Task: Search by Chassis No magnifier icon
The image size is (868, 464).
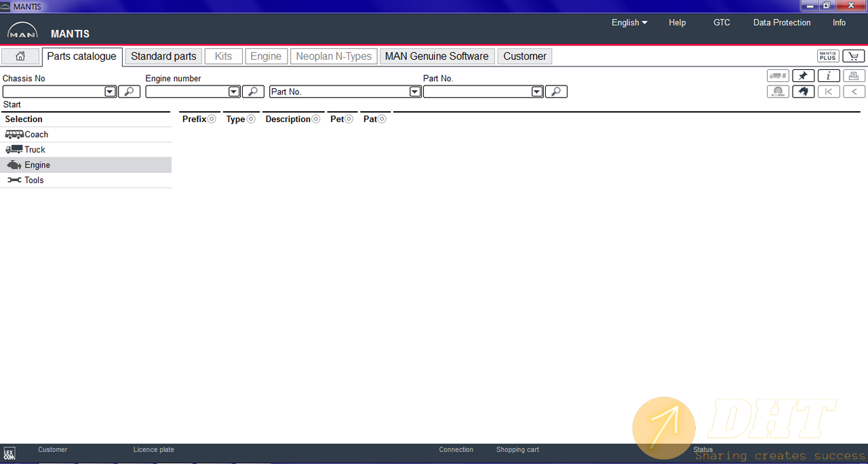Action: pos(129,92)
